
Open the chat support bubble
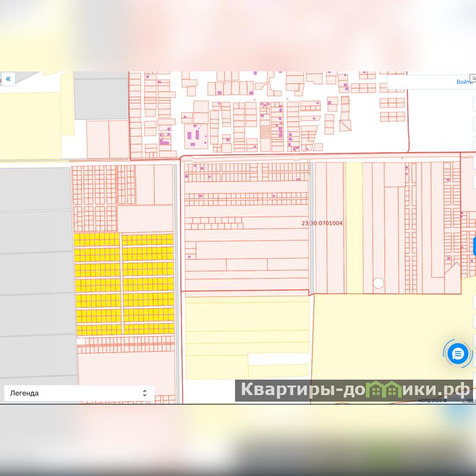coord(458,354)
